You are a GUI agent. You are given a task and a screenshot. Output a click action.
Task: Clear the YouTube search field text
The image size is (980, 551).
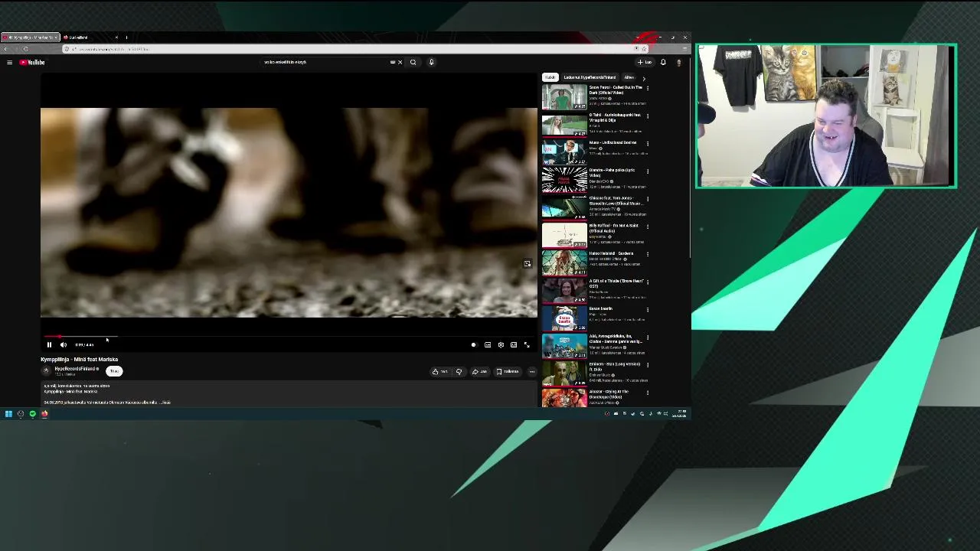400,62
